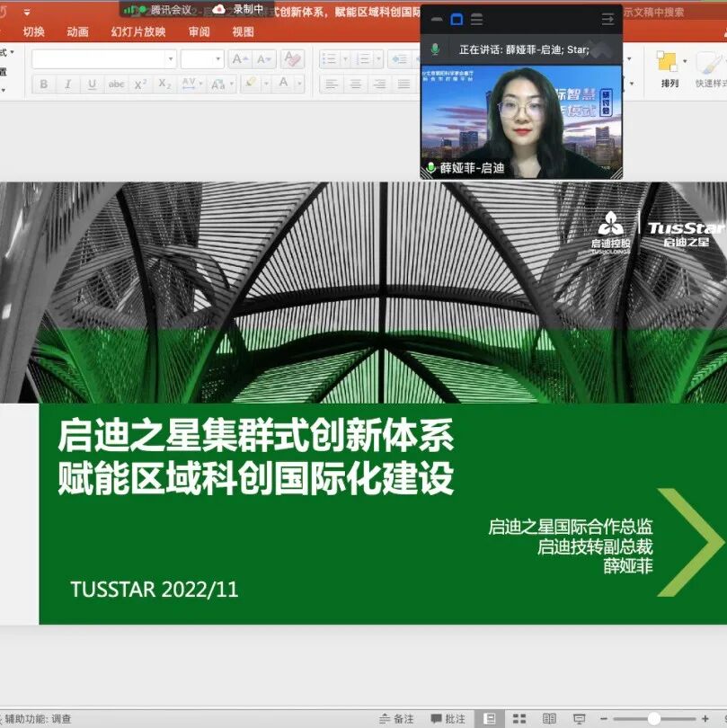Toggle the 批注 (Comments) pane

(448, 719)
